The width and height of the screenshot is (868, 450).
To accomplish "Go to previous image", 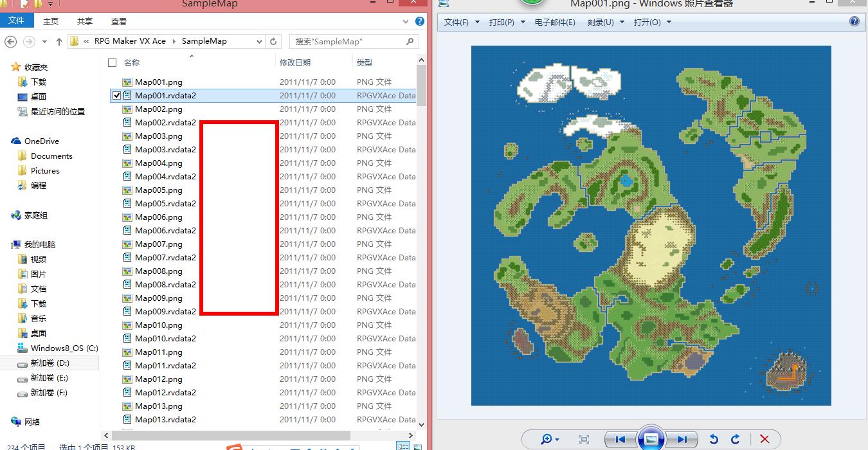I will coord(620,439).
